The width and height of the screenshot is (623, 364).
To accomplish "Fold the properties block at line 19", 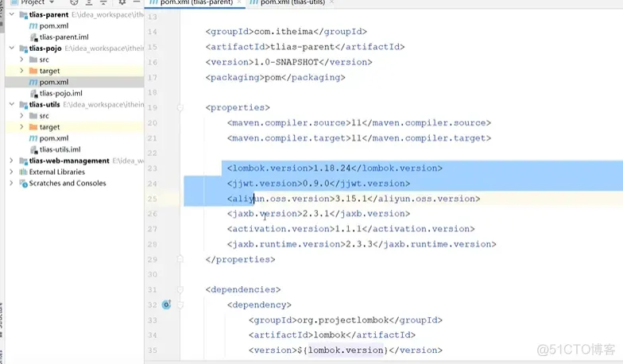I will pos(180,107).
